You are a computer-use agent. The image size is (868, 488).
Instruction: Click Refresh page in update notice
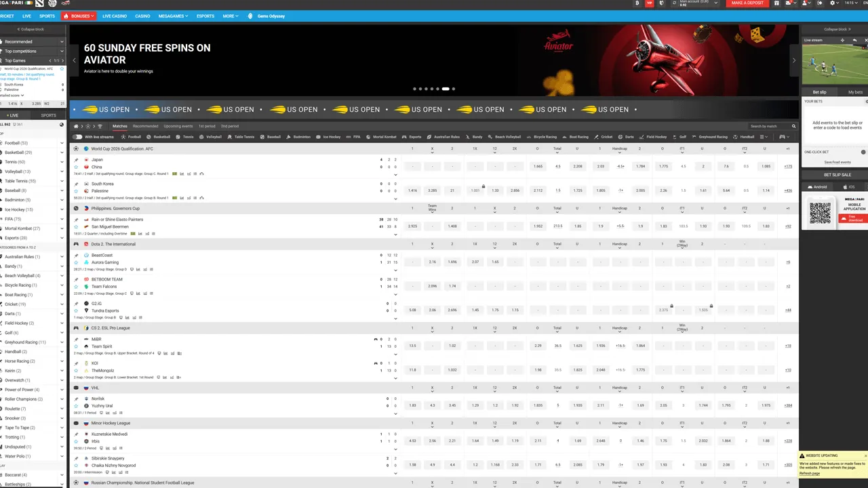[x=810, y=473]
